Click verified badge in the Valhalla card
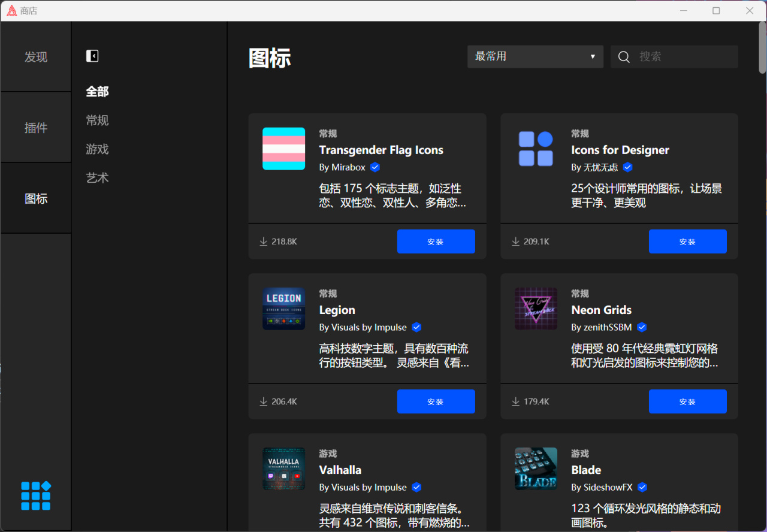 click(x=416, y=487)
